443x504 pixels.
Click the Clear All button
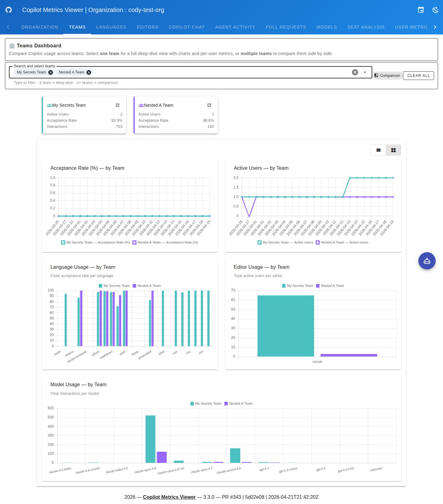tap(418, 76)
